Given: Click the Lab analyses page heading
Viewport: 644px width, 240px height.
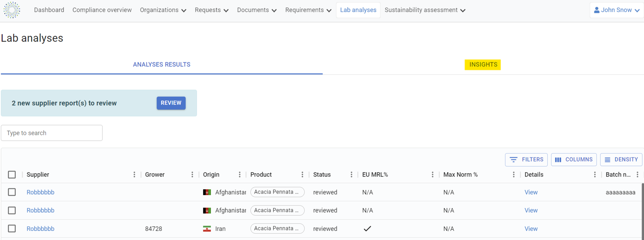Looking at the screenshot, I should point(32,38).
